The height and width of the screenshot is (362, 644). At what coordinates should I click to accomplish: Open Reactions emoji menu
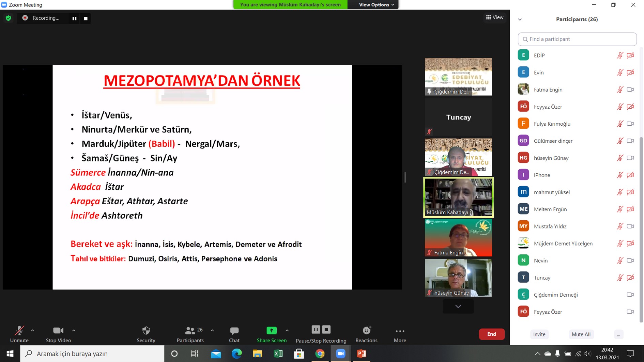pyautogui.click(x=366, y=334)
